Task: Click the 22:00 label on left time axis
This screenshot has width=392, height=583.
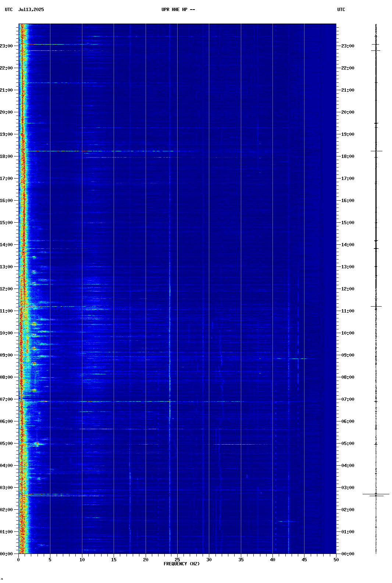Action: click(6, 68)
